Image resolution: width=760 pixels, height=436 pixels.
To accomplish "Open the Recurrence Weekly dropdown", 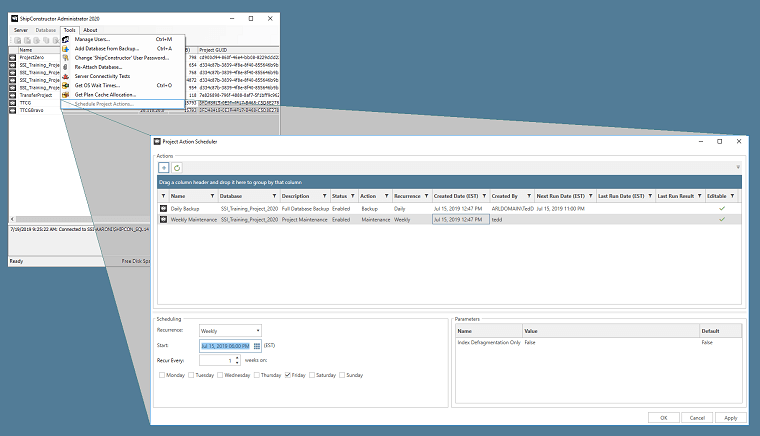I will pos(230,330).
